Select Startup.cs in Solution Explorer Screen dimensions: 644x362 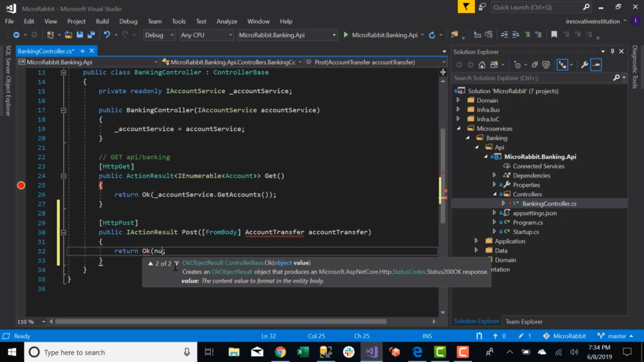[525, 232]
